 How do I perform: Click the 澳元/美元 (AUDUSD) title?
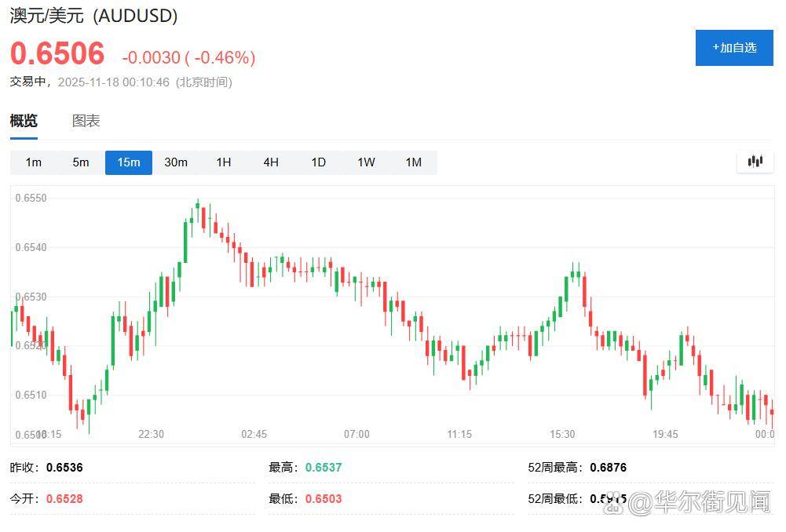point(93,16)
